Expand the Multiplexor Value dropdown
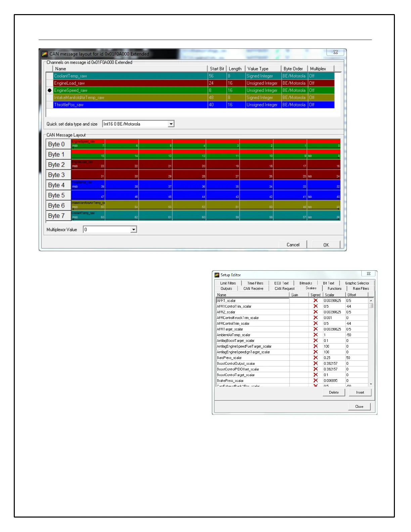The image size is (411, 532). (x=134, y=230)
